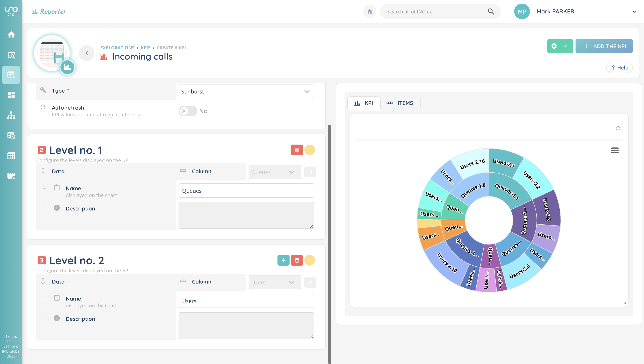This screenshot has height=364, width=644.
Task: Open the chart hamburger menu
Action: (x=615, y=150)
